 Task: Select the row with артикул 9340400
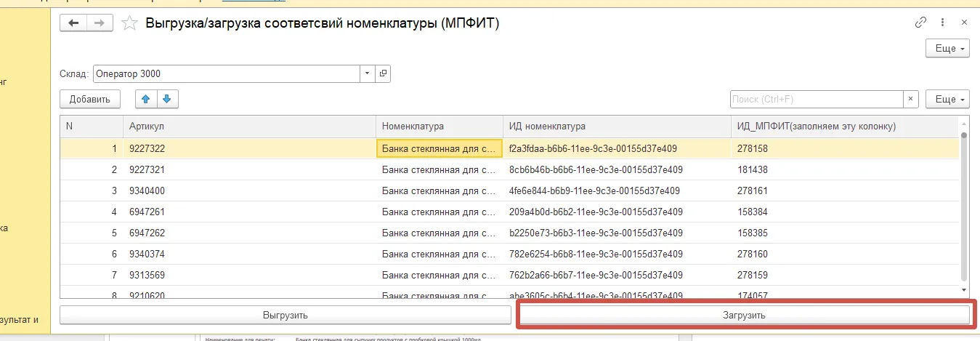pos(509,190)
